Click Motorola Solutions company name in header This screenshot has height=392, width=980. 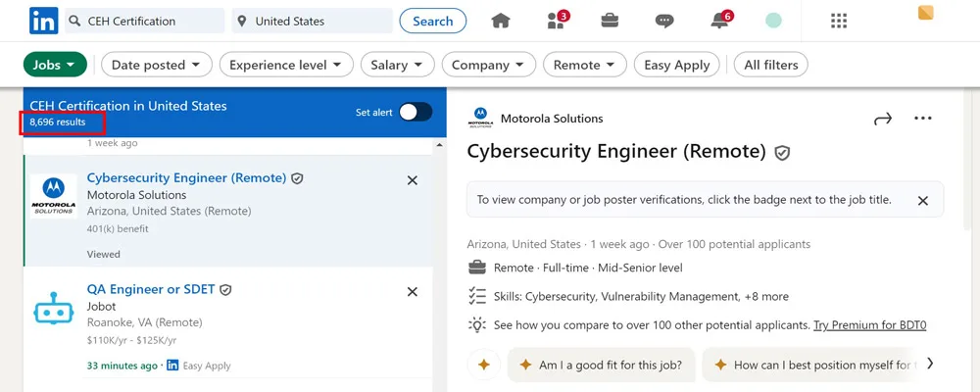tap(552, 119)
